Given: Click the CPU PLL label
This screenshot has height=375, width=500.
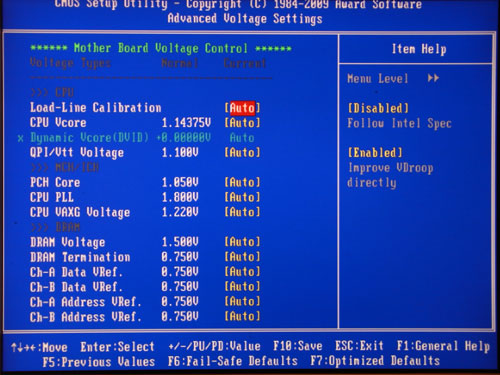Looking at the screenshot, I should coord(52,197).
